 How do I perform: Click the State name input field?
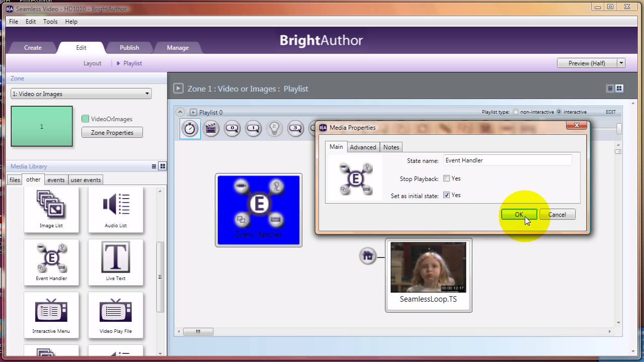[507, 160]
